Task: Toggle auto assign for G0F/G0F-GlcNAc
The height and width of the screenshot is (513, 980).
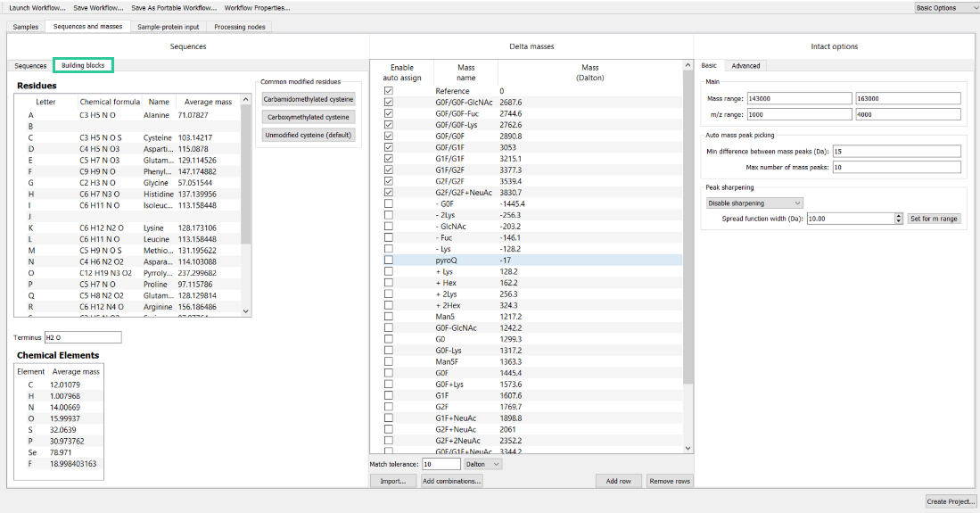Action: (389, 102)
